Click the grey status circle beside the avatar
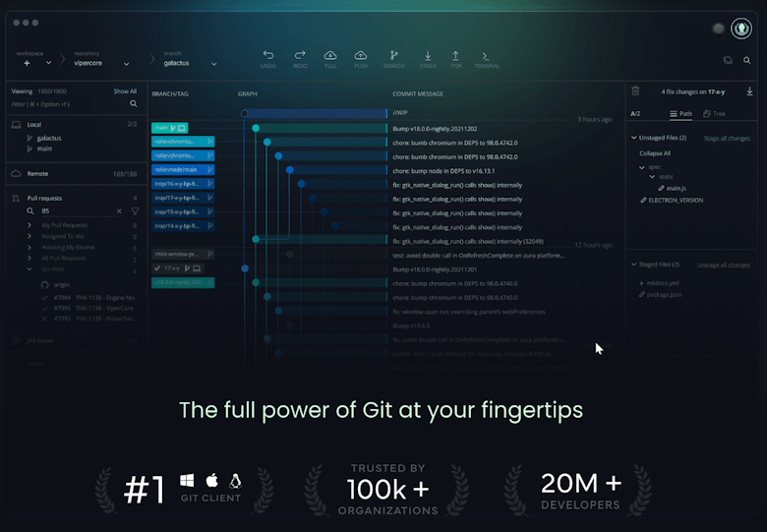The width and height of the screenshot is (767, 532). click(x=718, y=29)
